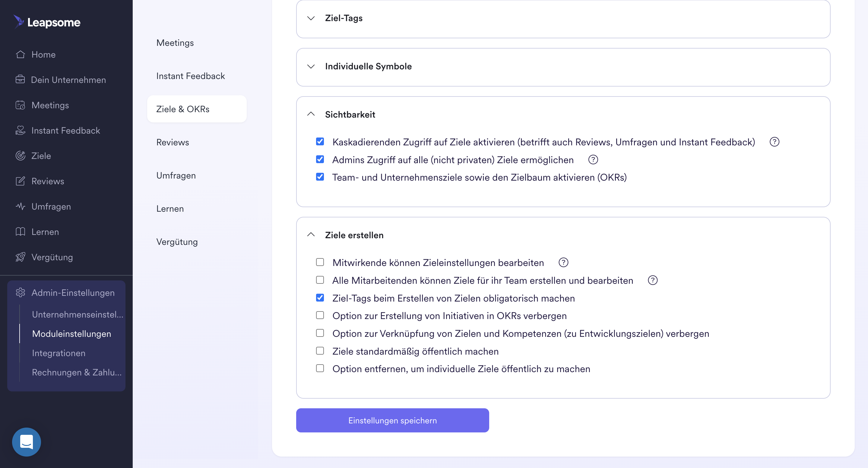Click the Ziele erstellen header title
This screenshot has width=868, height=468.
[x=354, y=235]
